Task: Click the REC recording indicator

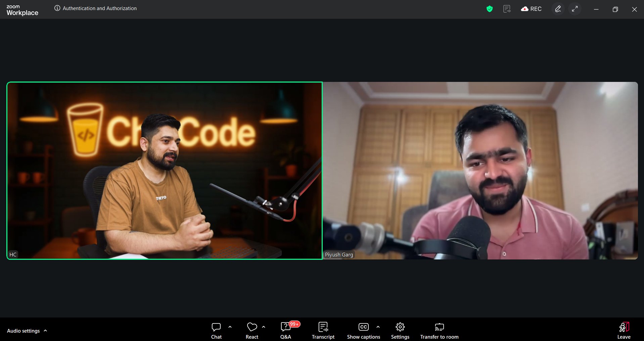Action: [x=531, y=9]
